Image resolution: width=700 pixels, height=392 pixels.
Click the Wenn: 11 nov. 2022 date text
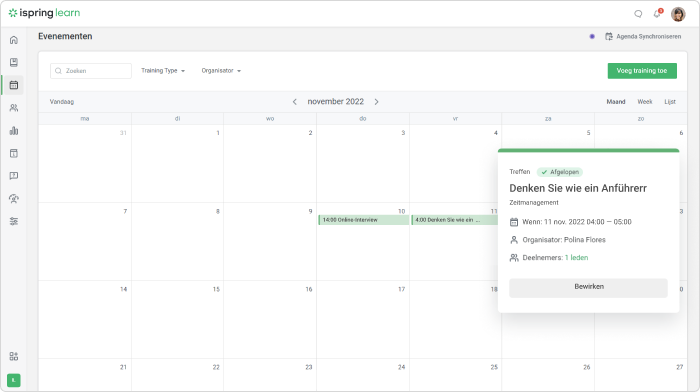coord(577,222)
